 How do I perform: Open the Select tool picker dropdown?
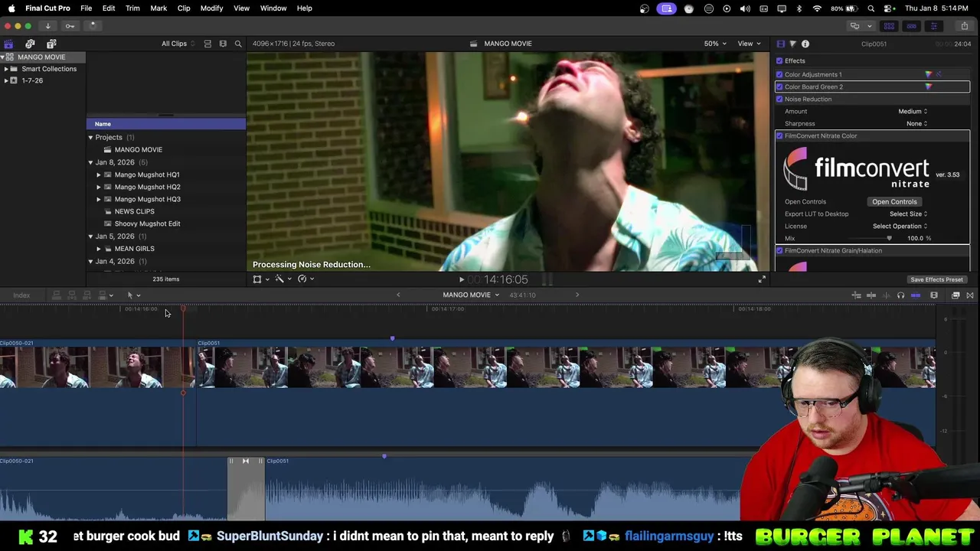point(133,295)
